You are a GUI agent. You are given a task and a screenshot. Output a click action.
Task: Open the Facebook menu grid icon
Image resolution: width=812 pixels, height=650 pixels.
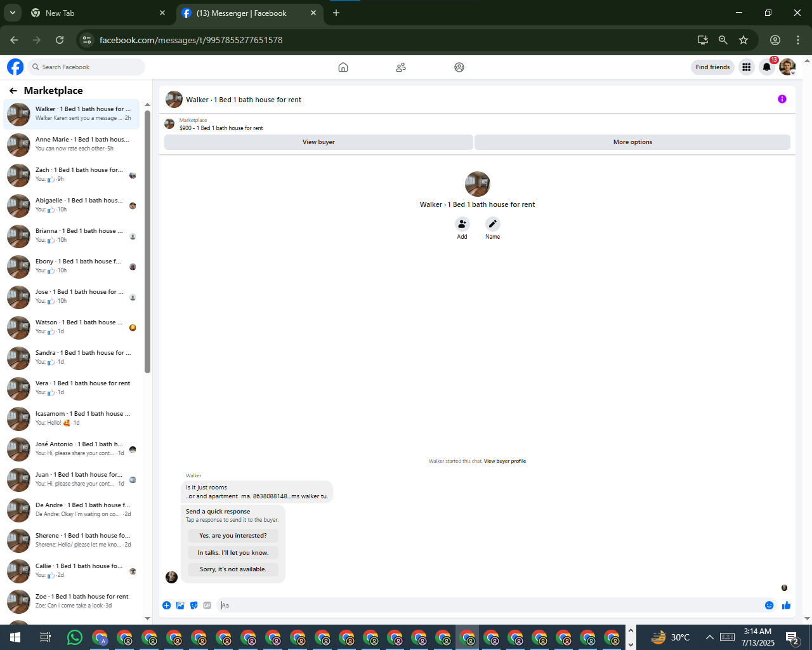pyautogui.click(x=747, y=67)
